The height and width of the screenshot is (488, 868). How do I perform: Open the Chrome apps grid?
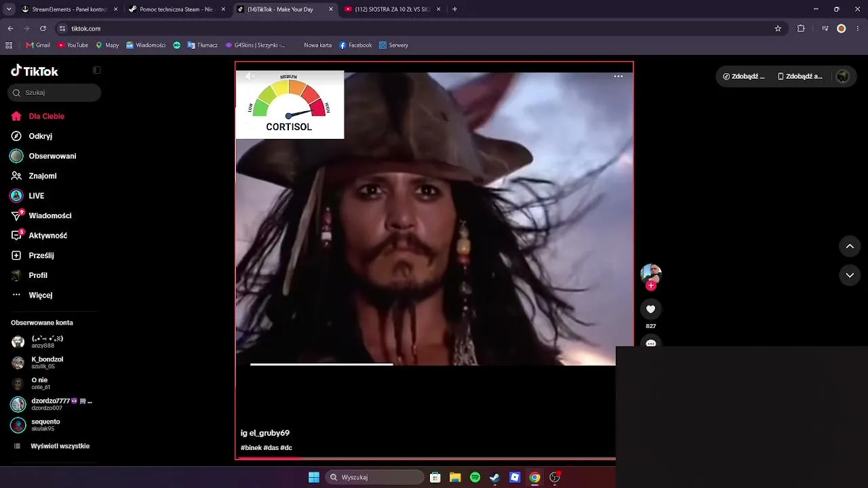9,45
